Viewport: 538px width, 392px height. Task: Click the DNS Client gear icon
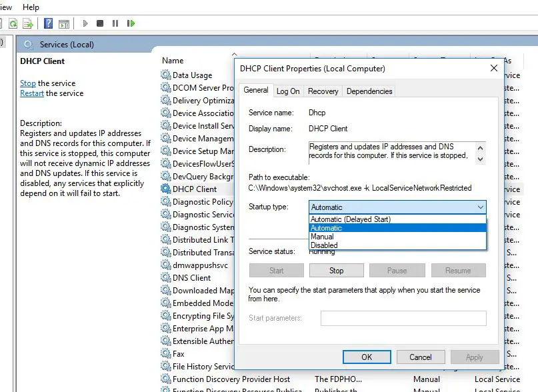(165, 277)
